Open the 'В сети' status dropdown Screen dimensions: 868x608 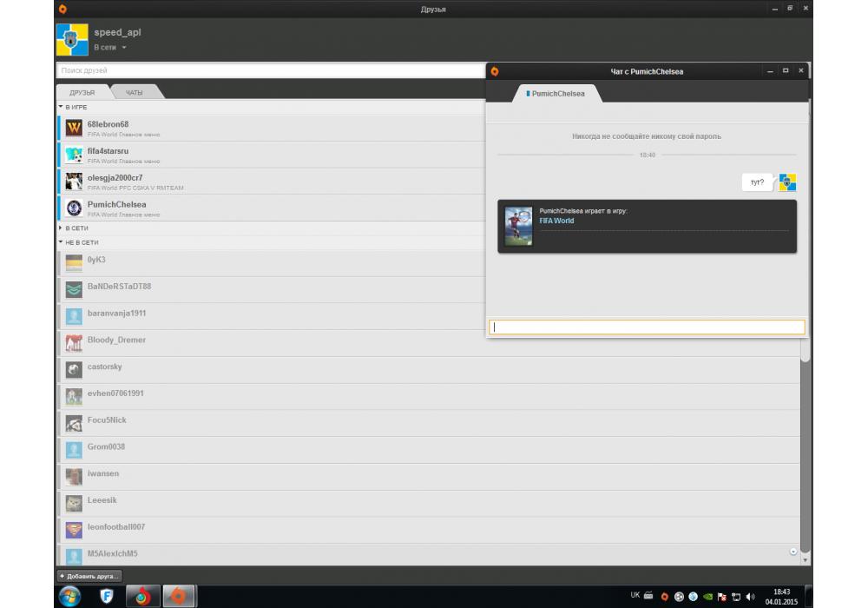[x=110, y=48]
